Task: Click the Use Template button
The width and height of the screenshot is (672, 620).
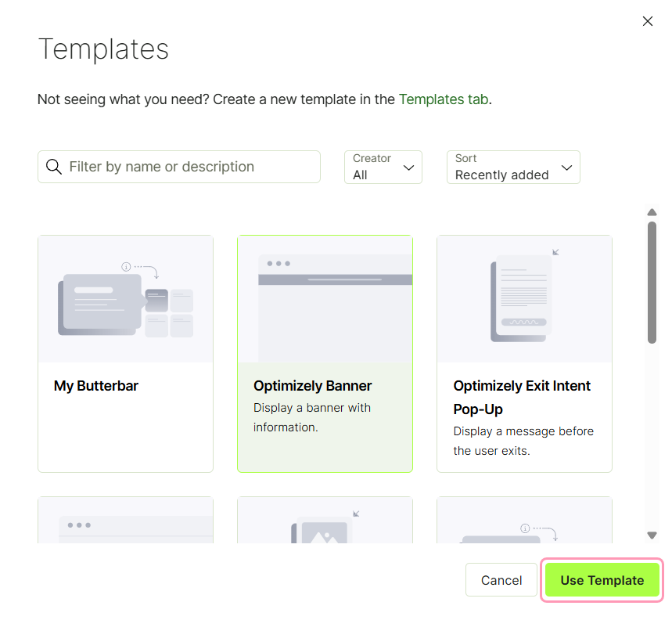Action: coord(602,580)
